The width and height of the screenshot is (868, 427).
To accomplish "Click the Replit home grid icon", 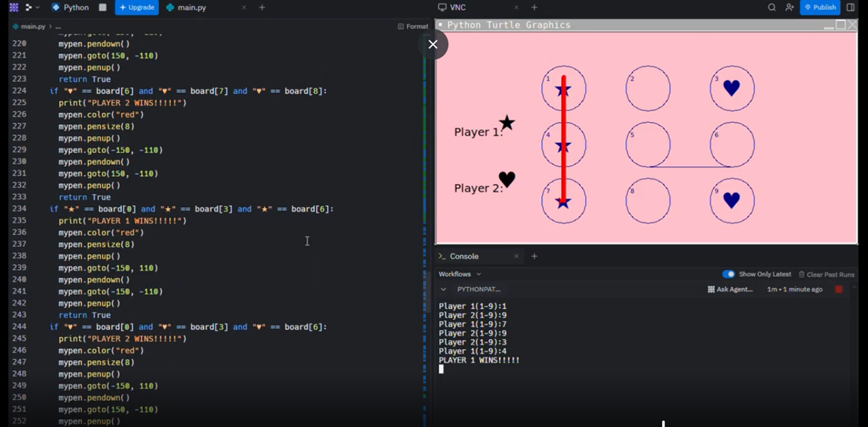I will click(x=14, y=7).
